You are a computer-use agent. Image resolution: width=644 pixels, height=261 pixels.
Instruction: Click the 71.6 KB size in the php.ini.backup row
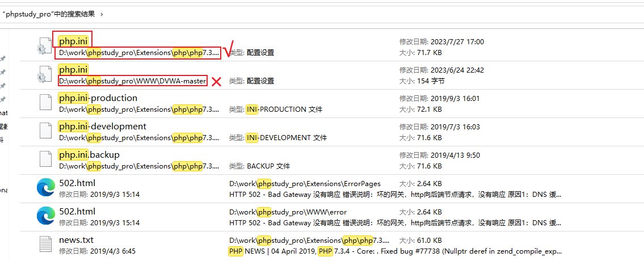(420, 166)
